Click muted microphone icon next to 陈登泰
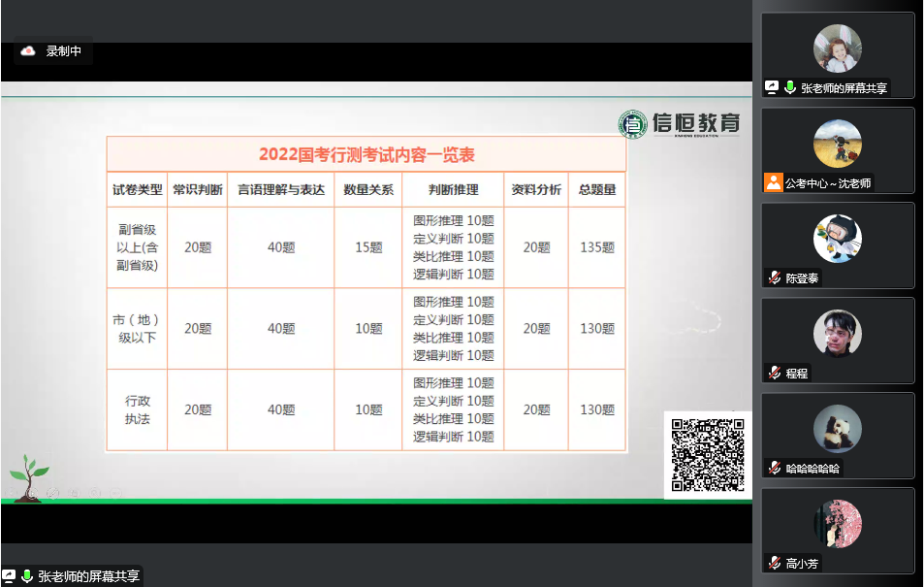This screenshot has width=924, height=587. [775, 277]
